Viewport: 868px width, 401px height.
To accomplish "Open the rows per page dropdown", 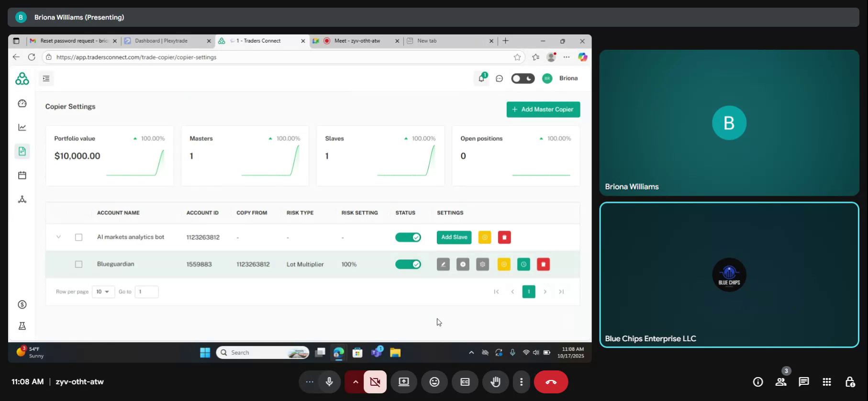I will click(x=103, y=292).
